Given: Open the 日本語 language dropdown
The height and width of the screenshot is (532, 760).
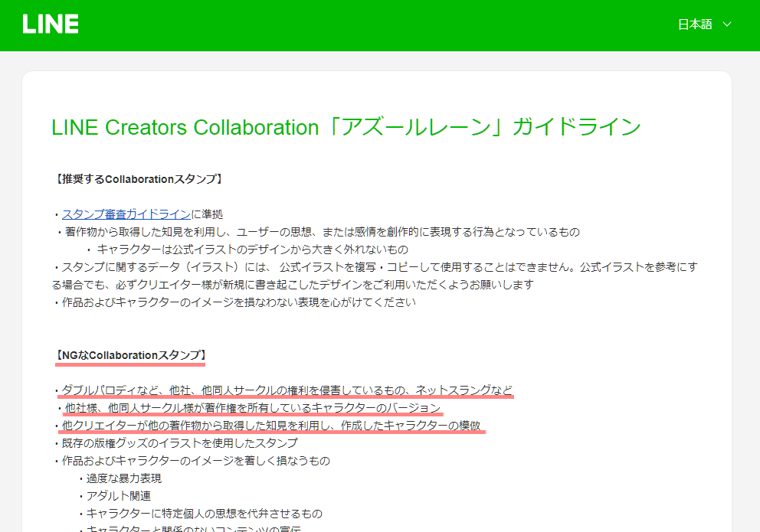Looking at the screenshot, I should coord(704,24).
